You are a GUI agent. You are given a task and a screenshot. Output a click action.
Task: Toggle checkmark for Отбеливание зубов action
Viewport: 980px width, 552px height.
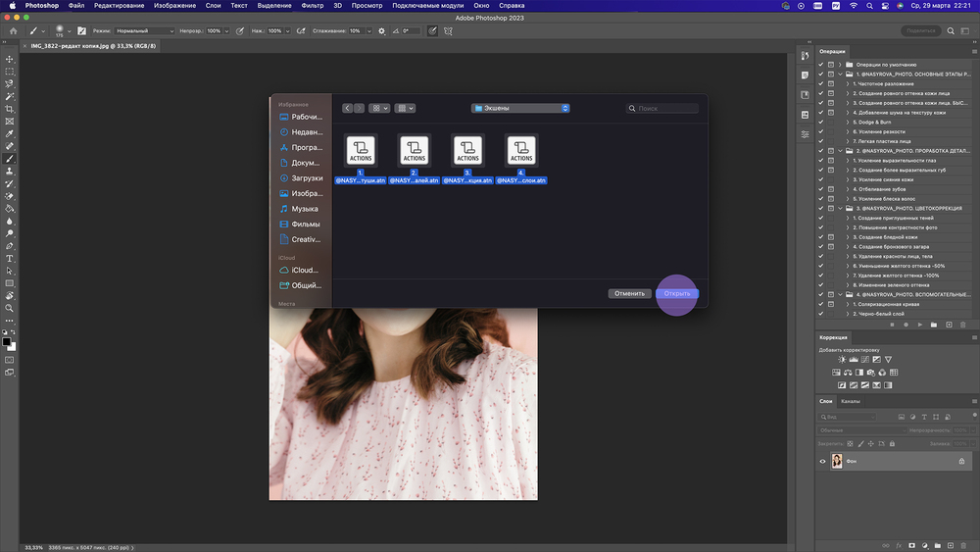tap(821, 189)
